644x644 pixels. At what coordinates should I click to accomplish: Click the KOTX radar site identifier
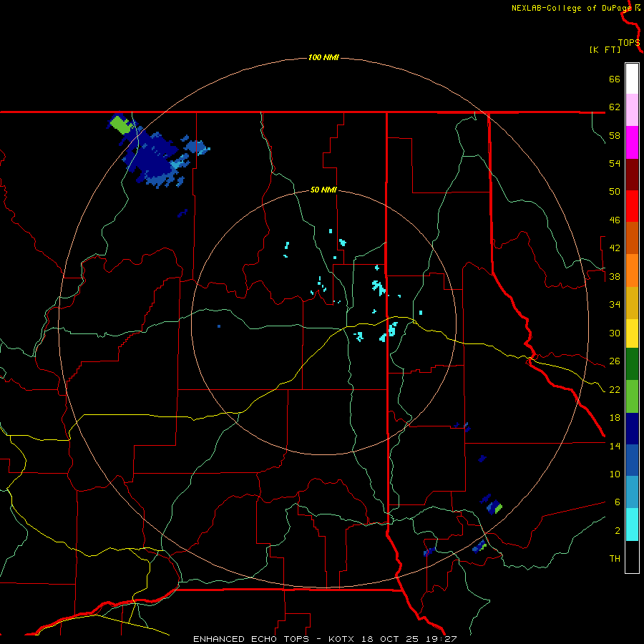point(343,639)
